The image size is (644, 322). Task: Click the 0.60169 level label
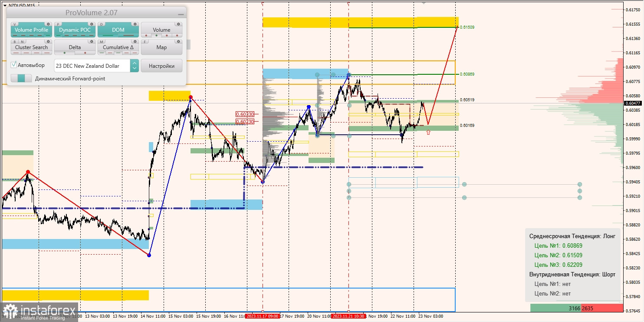point(467,125)
